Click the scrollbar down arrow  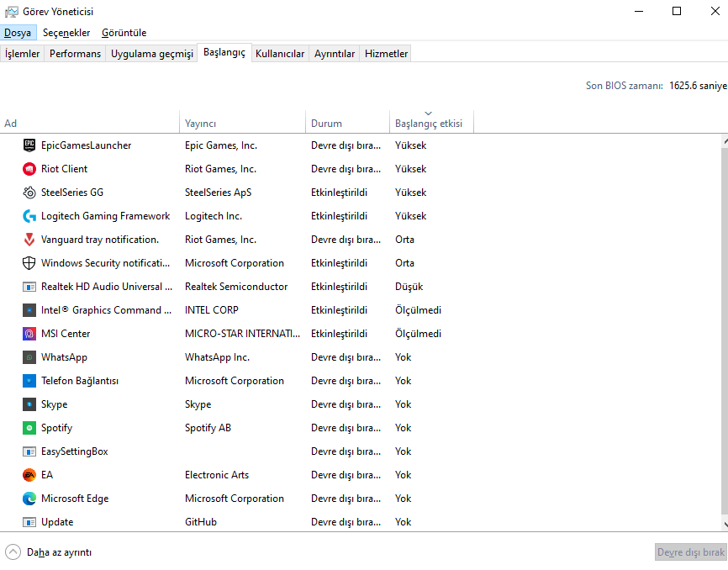coord(725,525)
